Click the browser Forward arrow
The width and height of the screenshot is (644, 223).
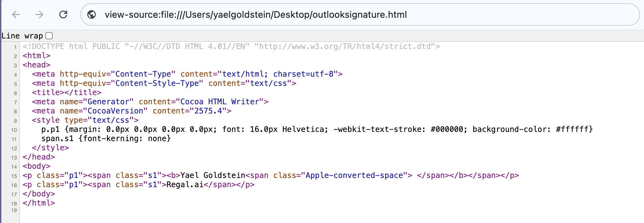(x=40, y=14)
